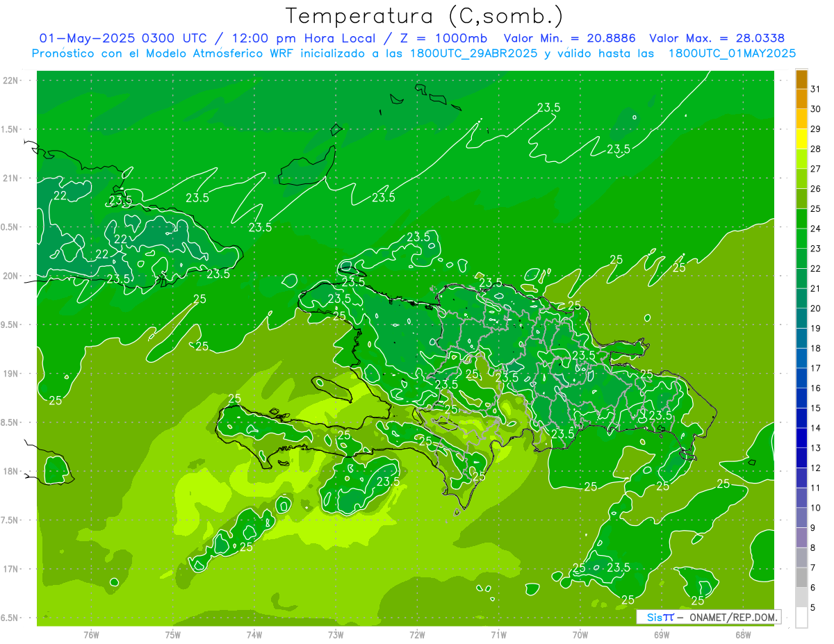Click the longitude axis label "69W"

(662, 635)
